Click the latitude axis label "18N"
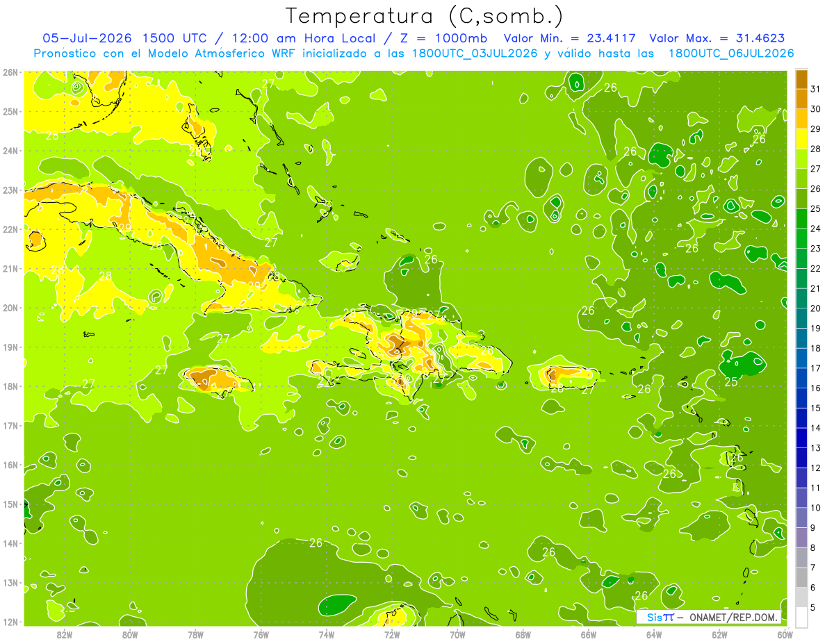Viewport: 834px width, 644px height. [x=10, y=386]
